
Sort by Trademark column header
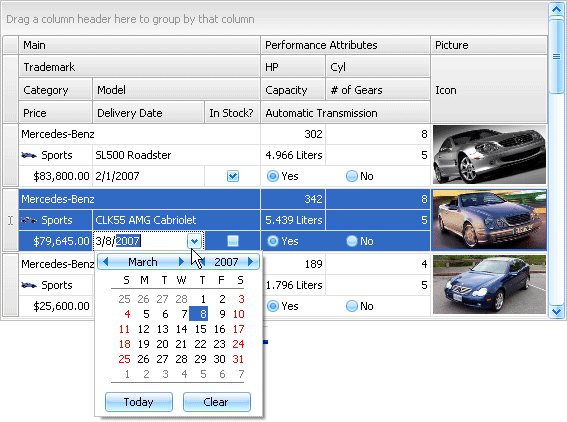click(139, 67)
